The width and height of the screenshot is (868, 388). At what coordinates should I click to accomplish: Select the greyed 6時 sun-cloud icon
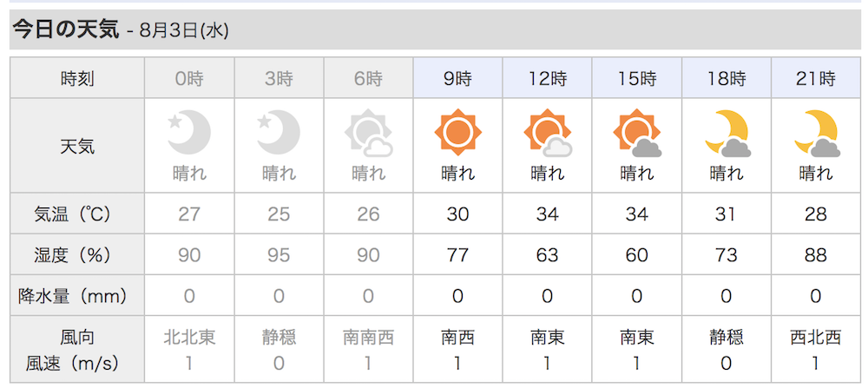pyautogui.click(x=369, y=134)
